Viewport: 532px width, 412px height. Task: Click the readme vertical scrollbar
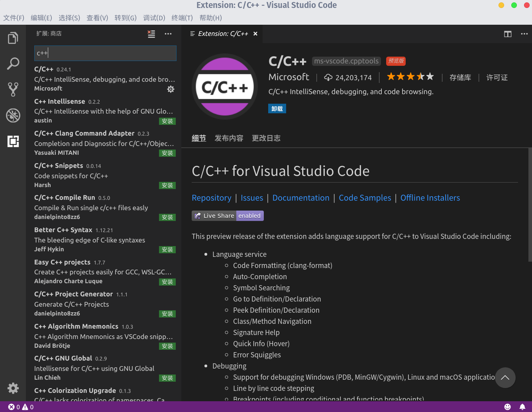[x=530, y=205]
